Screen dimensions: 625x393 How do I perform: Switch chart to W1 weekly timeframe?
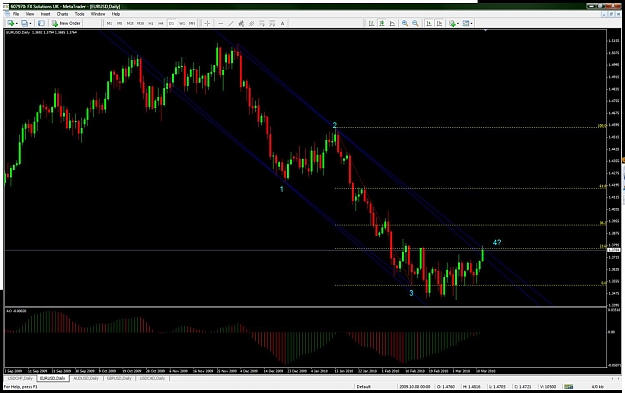[x=182, y=24]
